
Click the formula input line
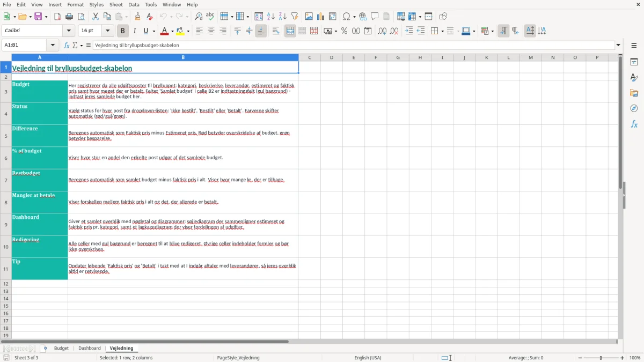354,46
